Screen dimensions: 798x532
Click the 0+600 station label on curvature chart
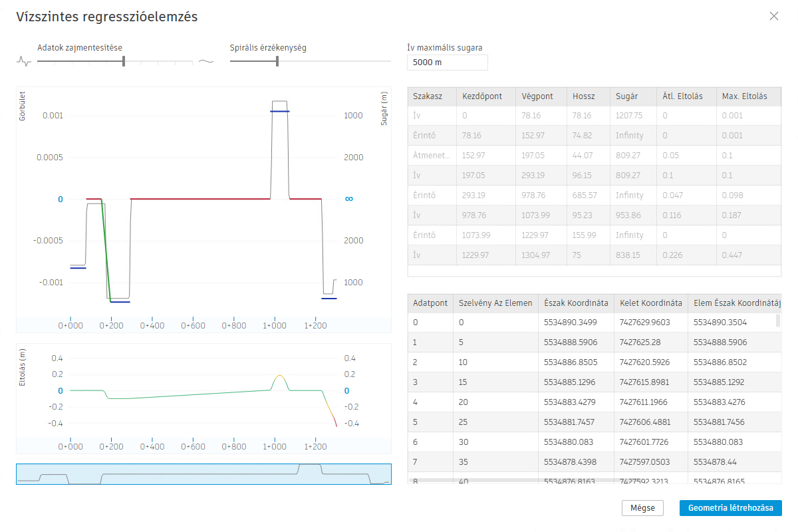pos(194,326)
